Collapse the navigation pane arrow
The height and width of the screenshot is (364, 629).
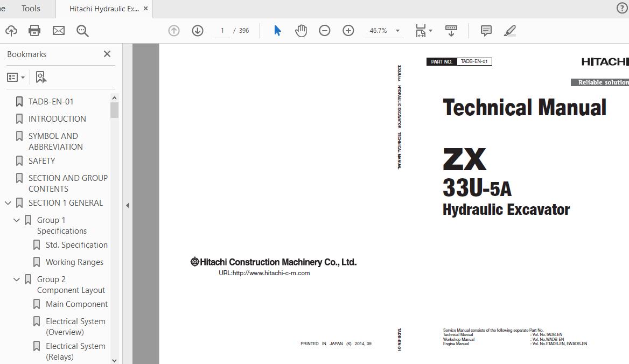pos(128,206)
